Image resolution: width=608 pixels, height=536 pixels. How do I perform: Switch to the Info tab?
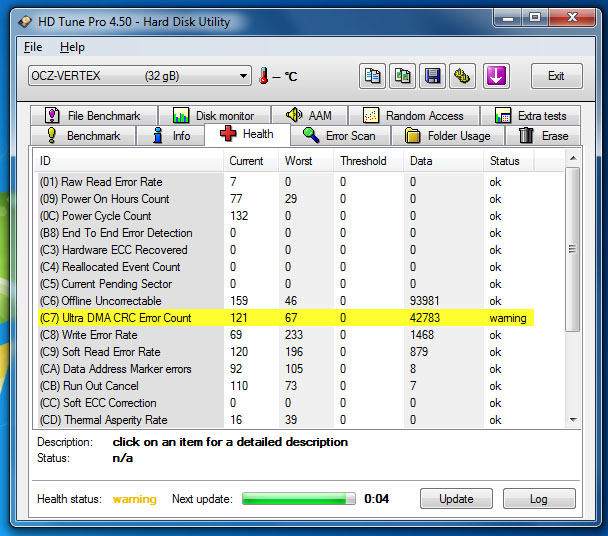[x=171, y=136]
